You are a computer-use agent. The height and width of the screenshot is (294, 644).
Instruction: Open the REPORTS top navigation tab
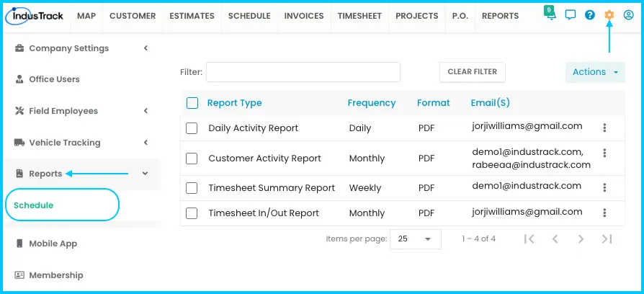click(500, 16)
